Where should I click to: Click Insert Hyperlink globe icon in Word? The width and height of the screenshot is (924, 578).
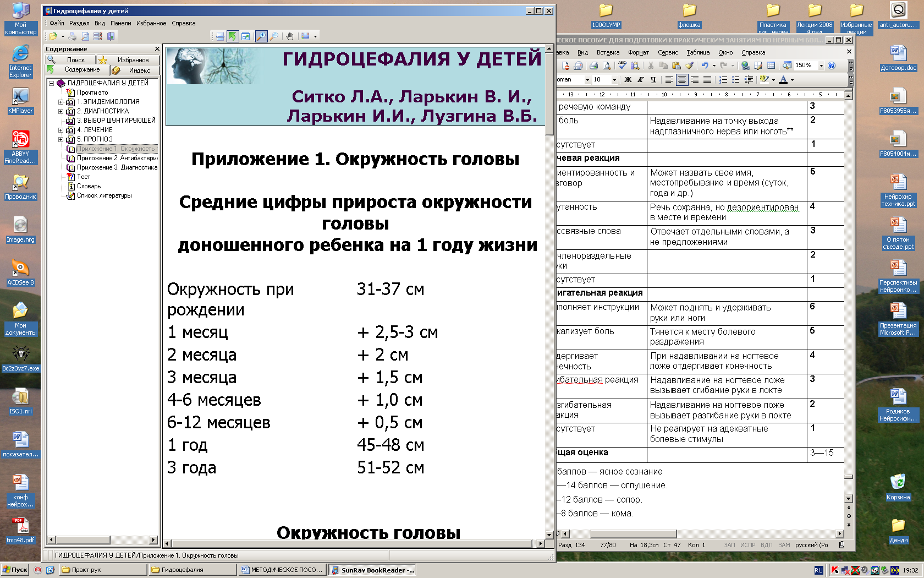(745, 66)
